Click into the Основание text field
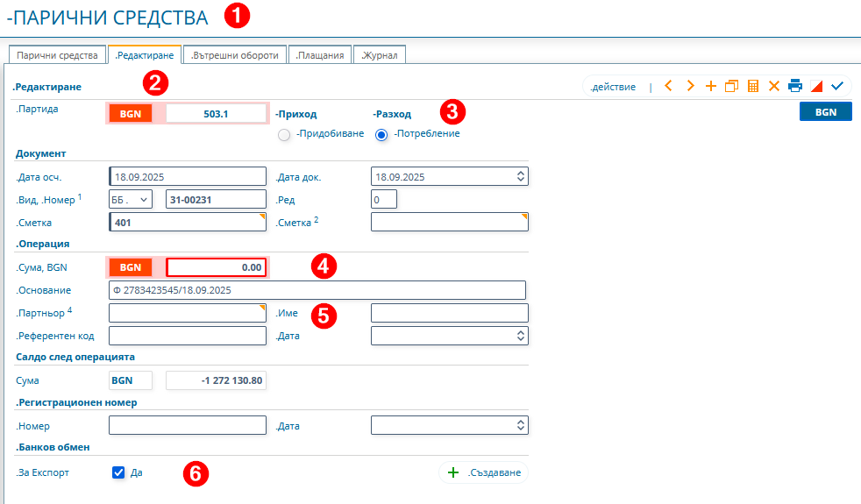This screenshot has width=861, height=504. click(x=317, y=290)
